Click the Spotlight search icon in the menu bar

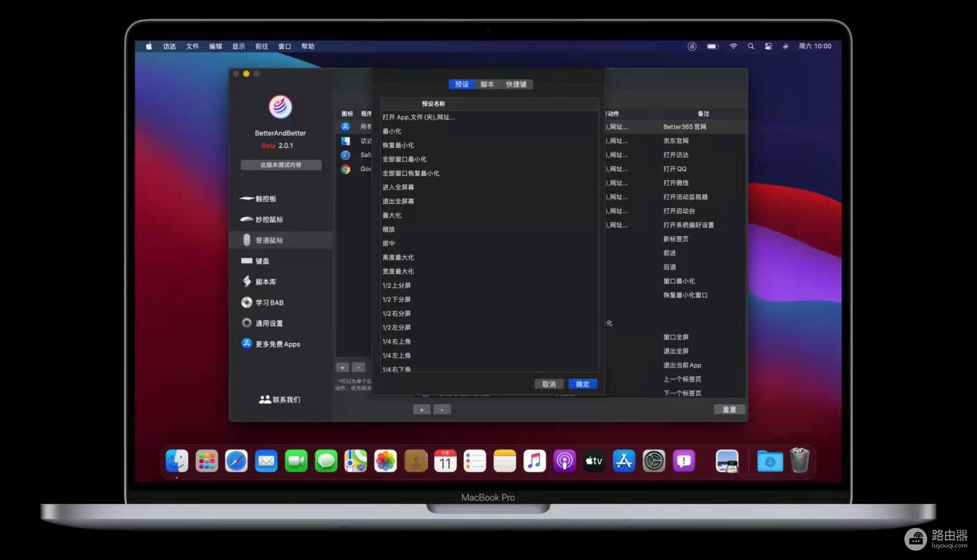click(x=751, y=46)
